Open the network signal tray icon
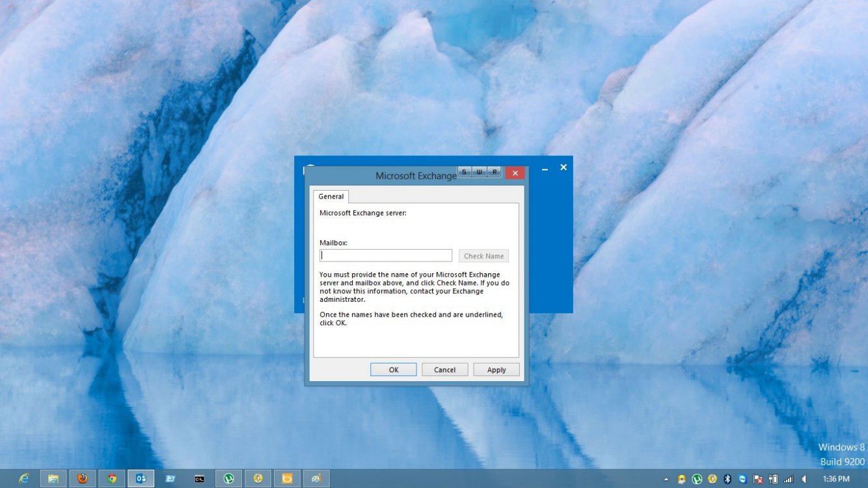 pyautogui.click(x=788, y=479)
